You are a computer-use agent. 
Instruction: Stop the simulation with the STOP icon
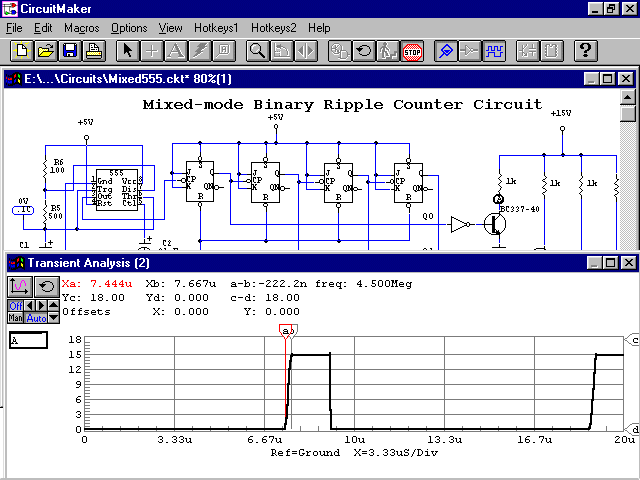click(411, 50)
